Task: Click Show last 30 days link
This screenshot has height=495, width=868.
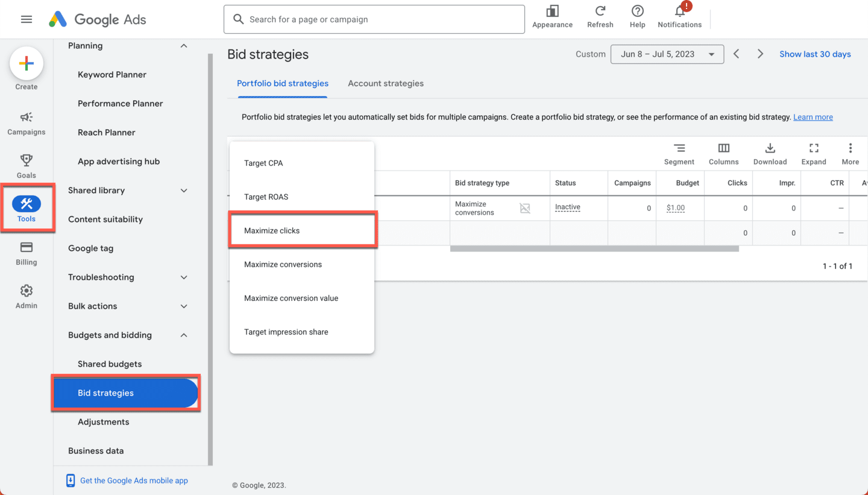Action: (x=815, y=54)
